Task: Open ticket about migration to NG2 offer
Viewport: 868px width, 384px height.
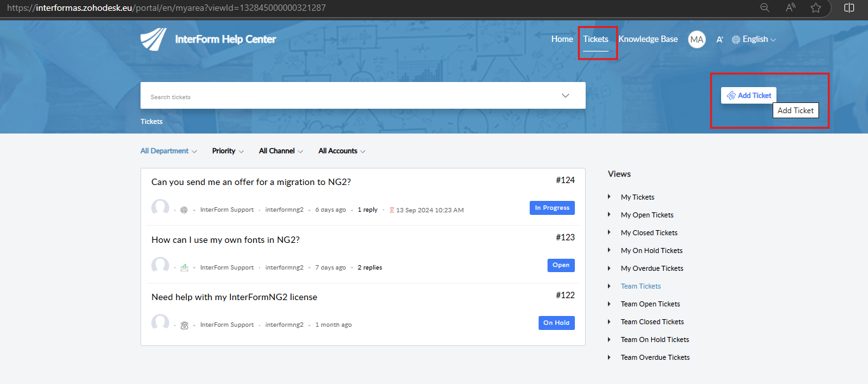Action: 251,182
